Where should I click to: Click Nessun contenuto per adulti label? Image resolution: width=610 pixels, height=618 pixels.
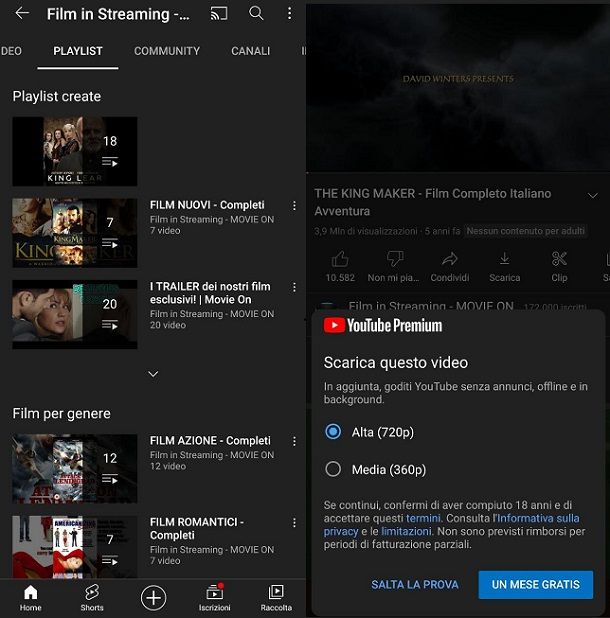point(525,231)
